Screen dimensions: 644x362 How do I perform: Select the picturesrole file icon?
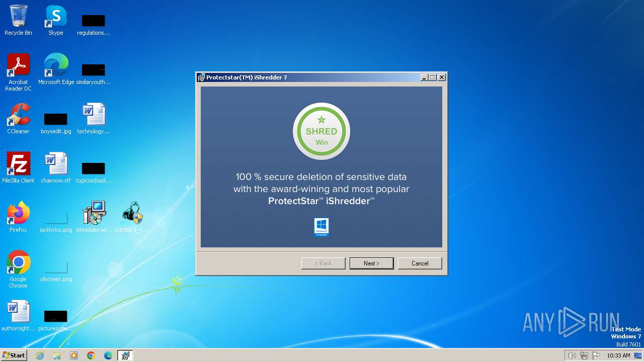coord(56,320)
